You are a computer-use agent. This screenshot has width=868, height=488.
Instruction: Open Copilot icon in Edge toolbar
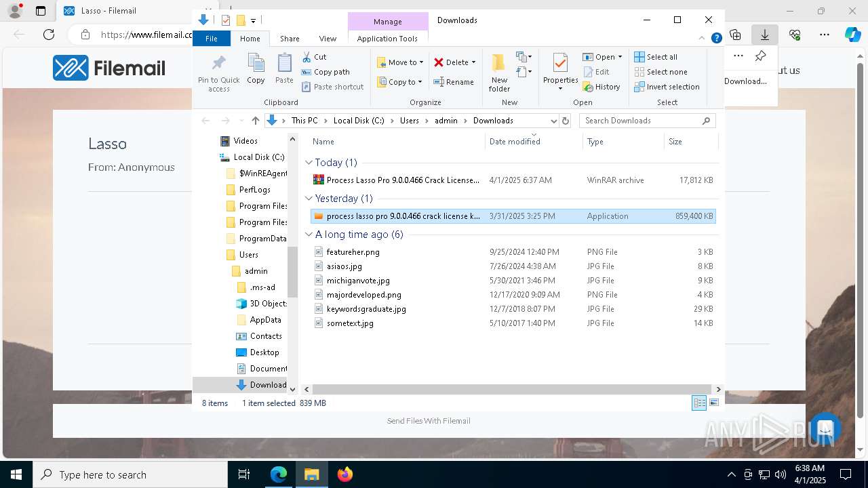852,35
